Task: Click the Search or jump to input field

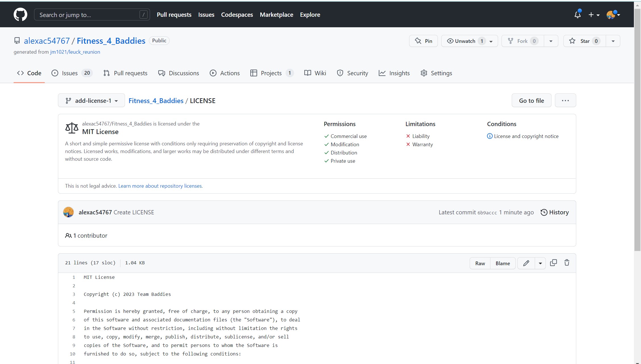Action: (x=90, y=14)
